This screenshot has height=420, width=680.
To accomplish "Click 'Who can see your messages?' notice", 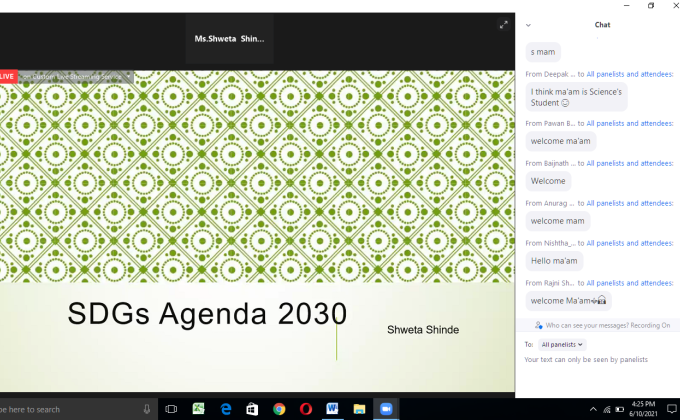I will click(602, 325).
